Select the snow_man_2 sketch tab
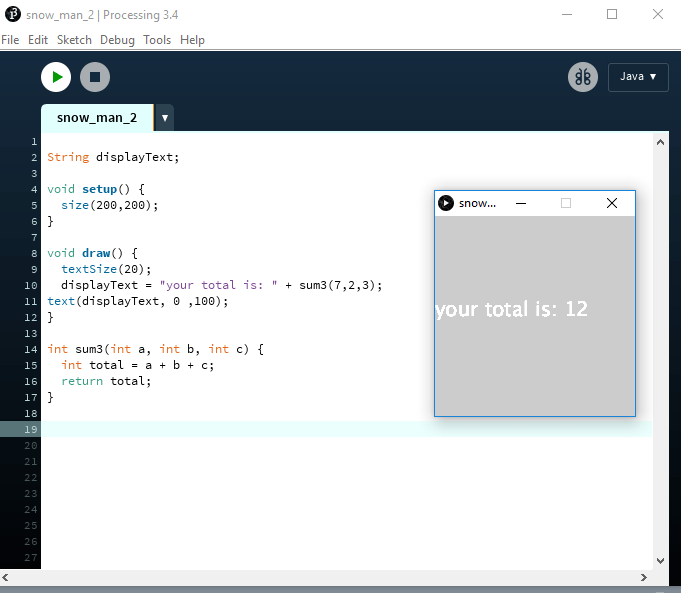The height and width of the screenshot is (593, 681). click(97, 118)
